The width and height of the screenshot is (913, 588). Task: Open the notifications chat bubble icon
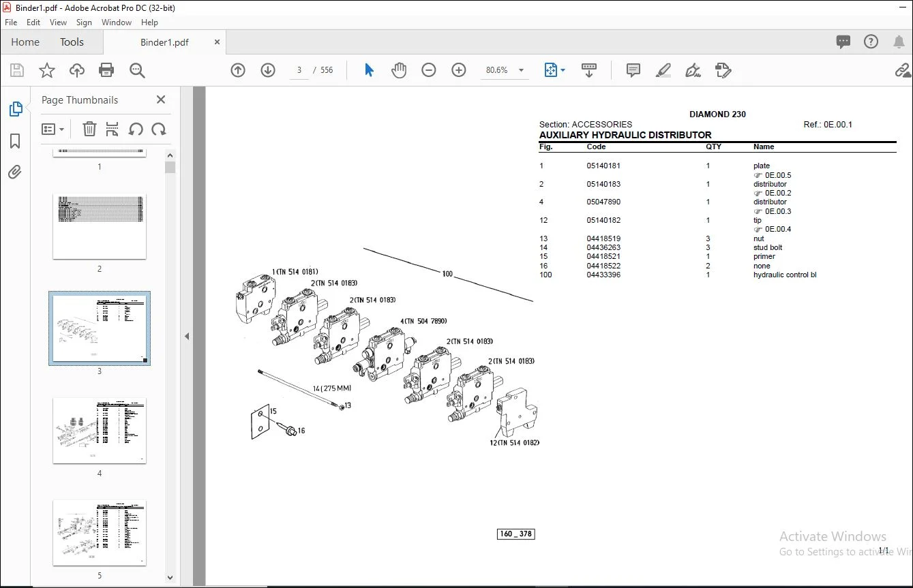[x=843, y=42]
